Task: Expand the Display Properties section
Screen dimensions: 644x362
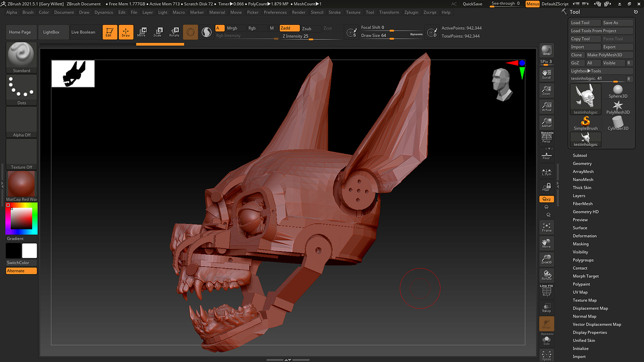Action: [590, 333]
